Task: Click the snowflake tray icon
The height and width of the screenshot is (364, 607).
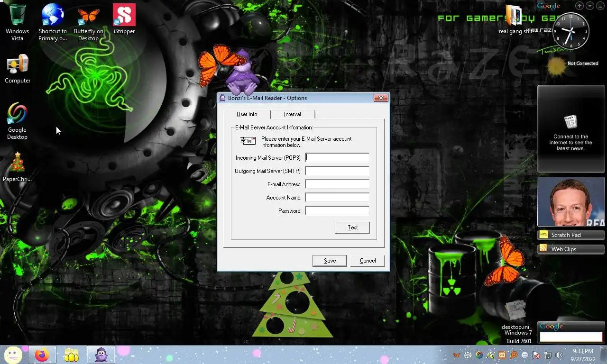Action: (x=468, y=355)
